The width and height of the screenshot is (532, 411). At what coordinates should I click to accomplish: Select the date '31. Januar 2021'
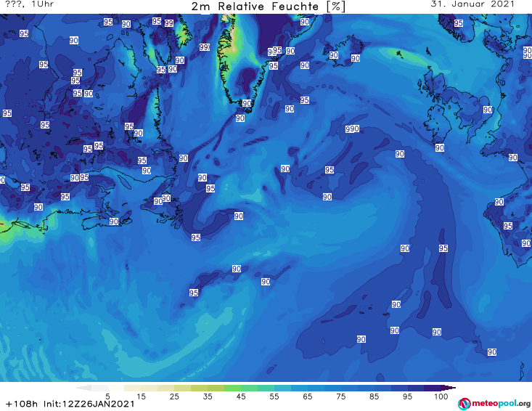pos(472,4)
